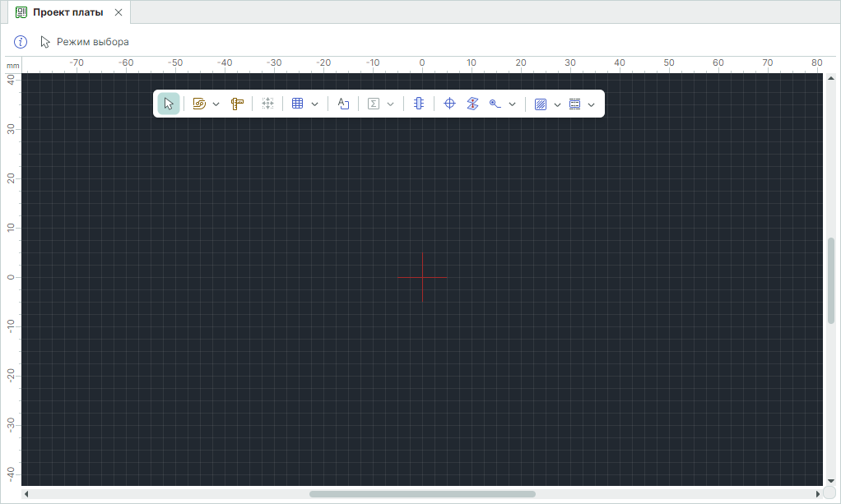The height and width of the screenshot is (504, 841).
Task: Click the info icon above the ruler
Action: [x=21, y=41]
